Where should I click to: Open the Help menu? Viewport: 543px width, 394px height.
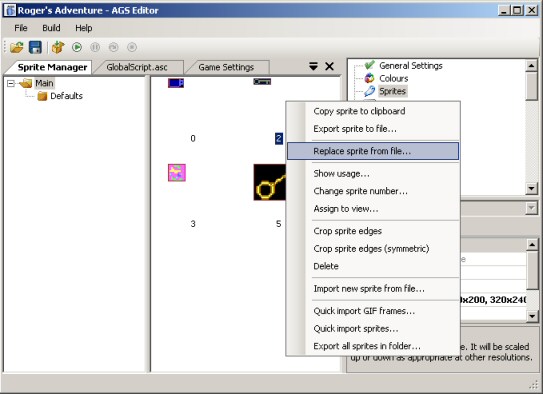click(x=83, y=28)
